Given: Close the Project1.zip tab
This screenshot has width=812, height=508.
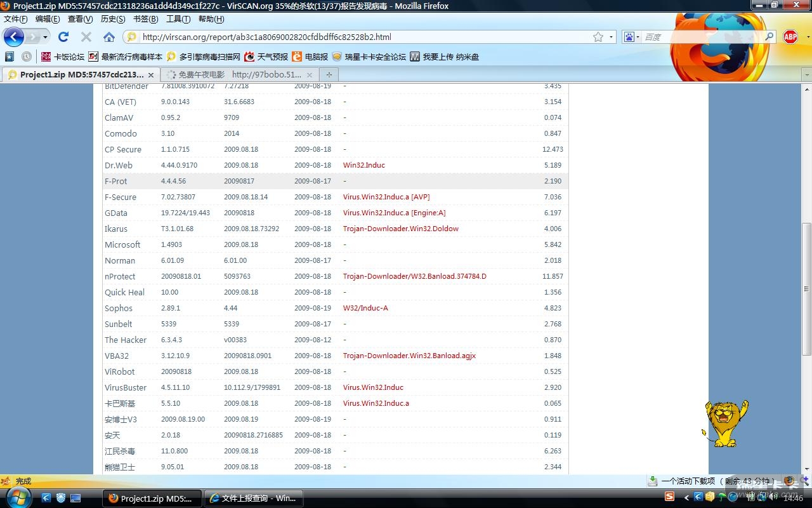Looking at the screenshot, I should tap(151, 75).
